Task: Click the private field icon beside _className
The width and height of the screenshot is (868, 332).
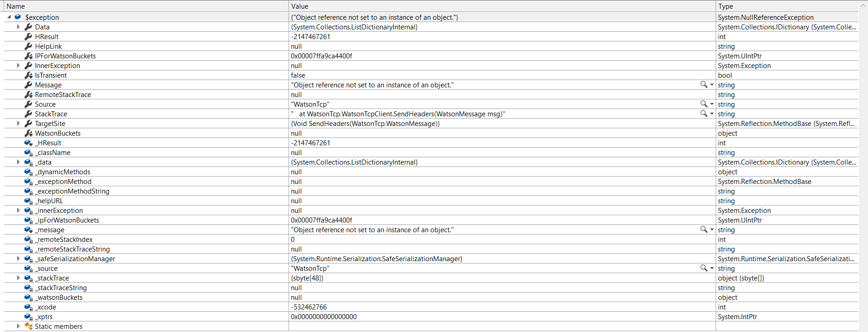Action: (29, 152)
